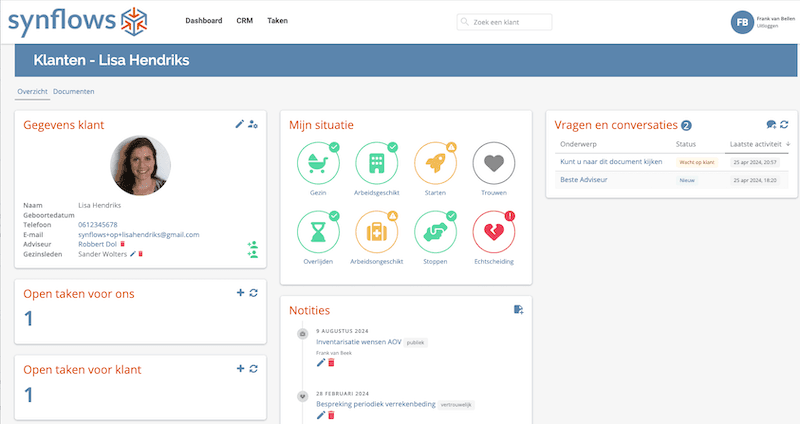Sort by the Status column header
This screenshot has height=424, width=800.
pyautogui.click(x=686, y=144)
